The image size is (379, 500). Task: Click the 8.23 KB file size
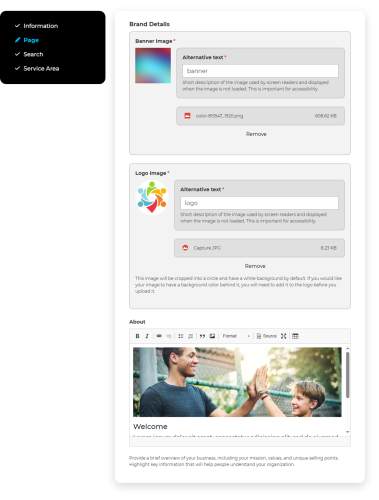click(x=329, y=248)
